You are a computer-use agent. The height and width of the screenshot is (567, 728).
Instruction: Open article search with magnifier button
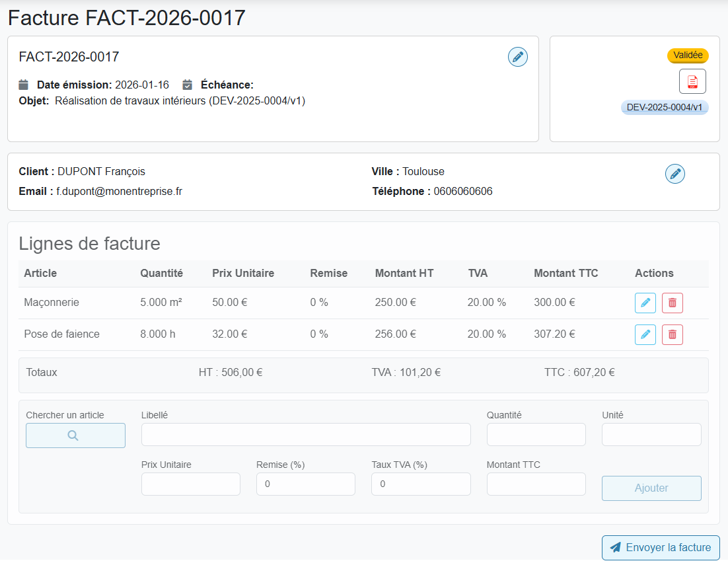pyautogui.click(x=75, y=435)
